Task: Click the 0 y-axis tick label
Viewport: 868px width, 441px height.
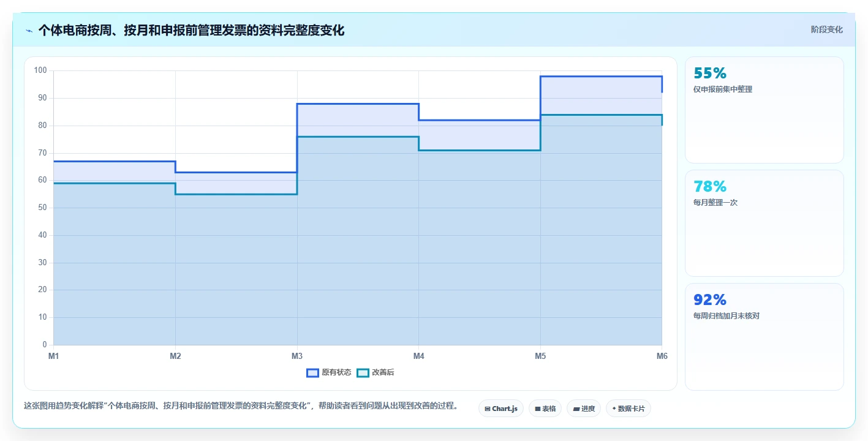Action: (44, 345)
